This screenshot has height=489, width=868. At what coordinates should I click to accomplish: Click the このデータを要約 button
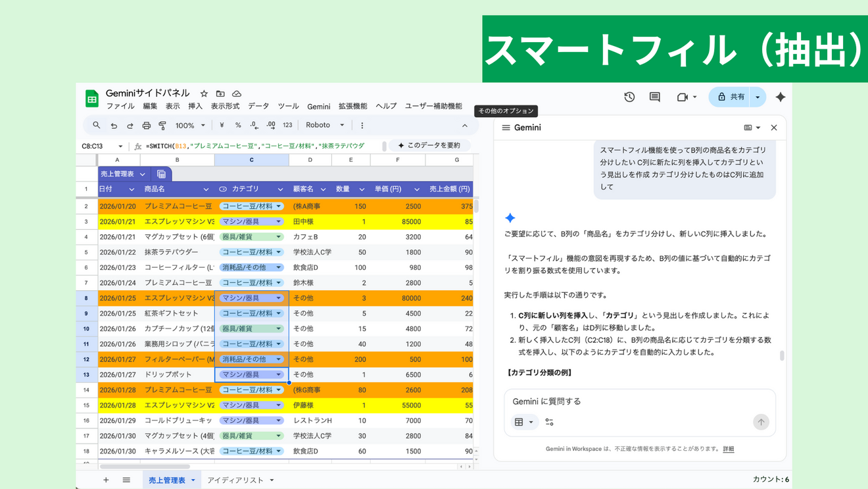tap(429, 145)
